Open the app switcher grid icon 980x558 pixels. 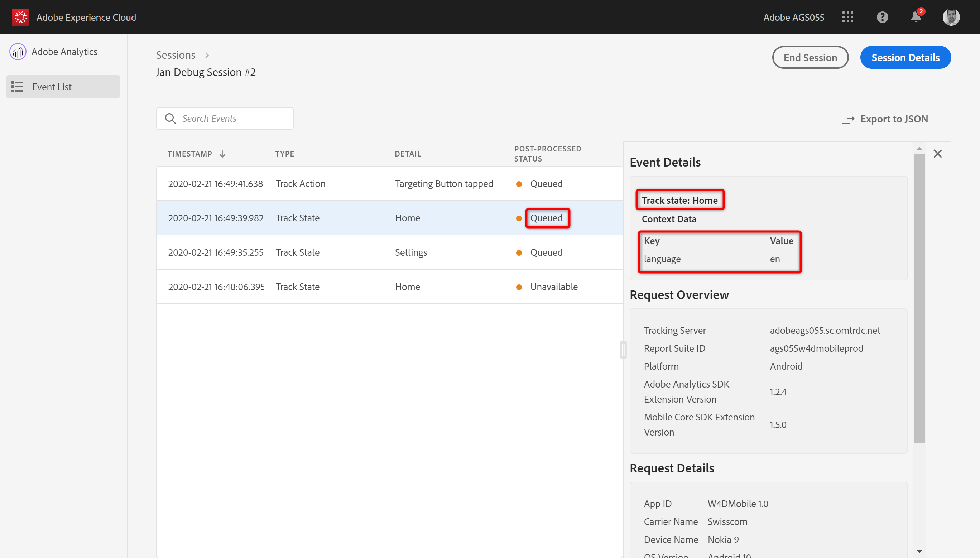click(x=848, y=17)
